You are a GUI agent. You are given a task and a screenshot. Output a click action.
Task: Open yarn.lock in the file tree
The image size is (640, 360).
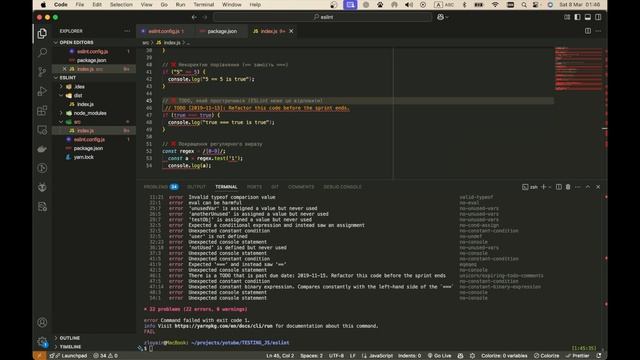click(x=83, y=157)
